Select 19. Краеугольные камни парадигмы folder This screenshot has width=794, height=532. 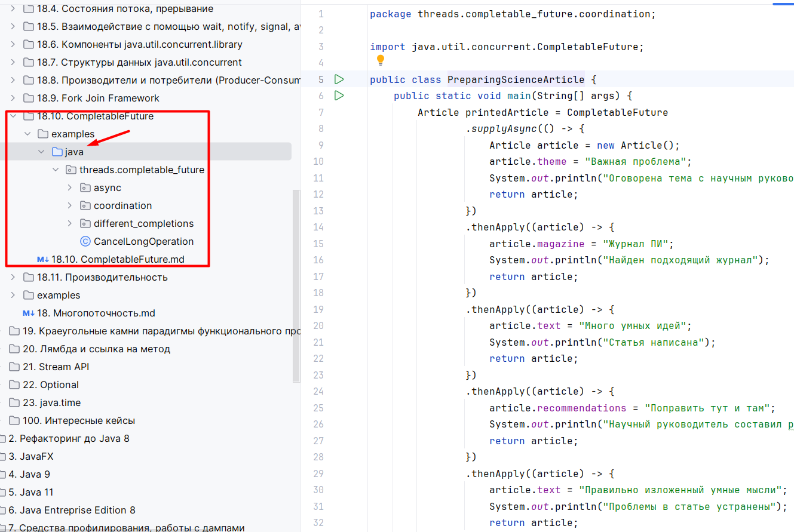161,331
